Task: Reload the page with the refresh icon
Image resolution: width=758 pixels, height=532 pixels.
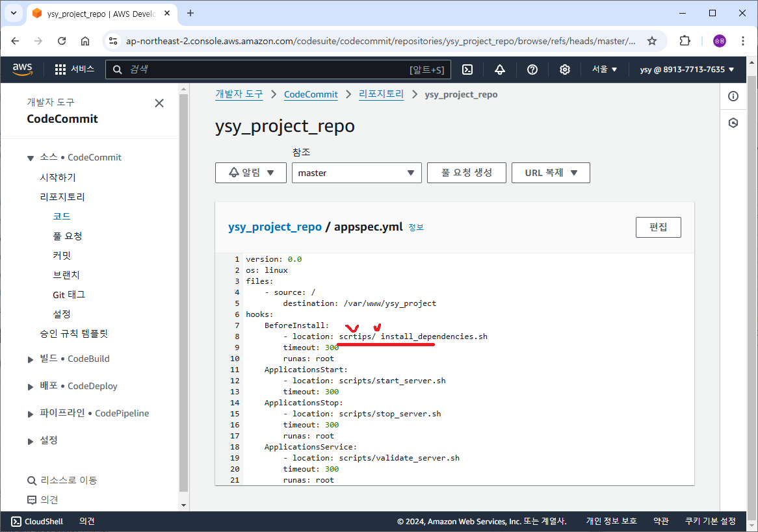Action: click(61, 41)
